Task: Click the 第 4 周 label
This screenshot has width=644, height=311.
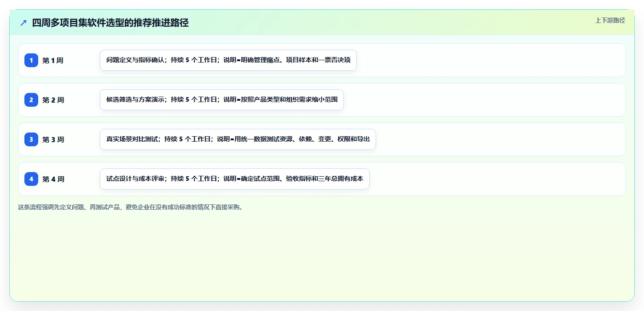Action: (53, 179)
